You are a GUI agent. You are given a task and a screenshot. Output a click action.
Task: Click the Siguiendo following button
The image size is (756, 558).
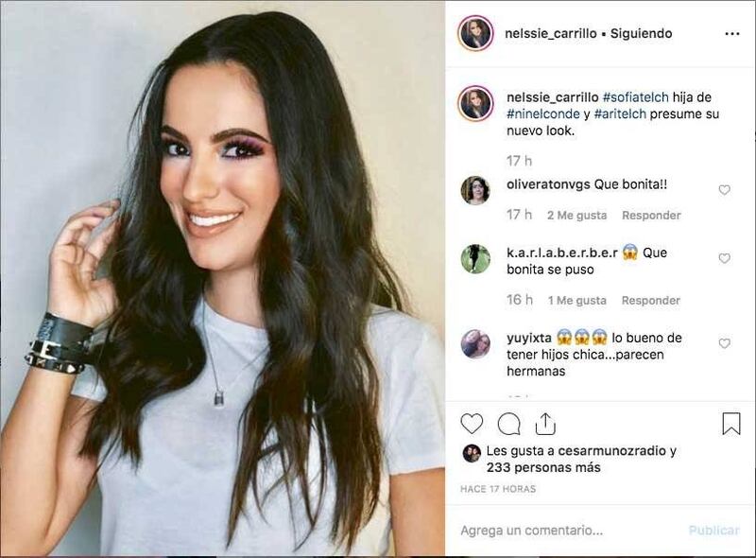(x=641, y=33)
